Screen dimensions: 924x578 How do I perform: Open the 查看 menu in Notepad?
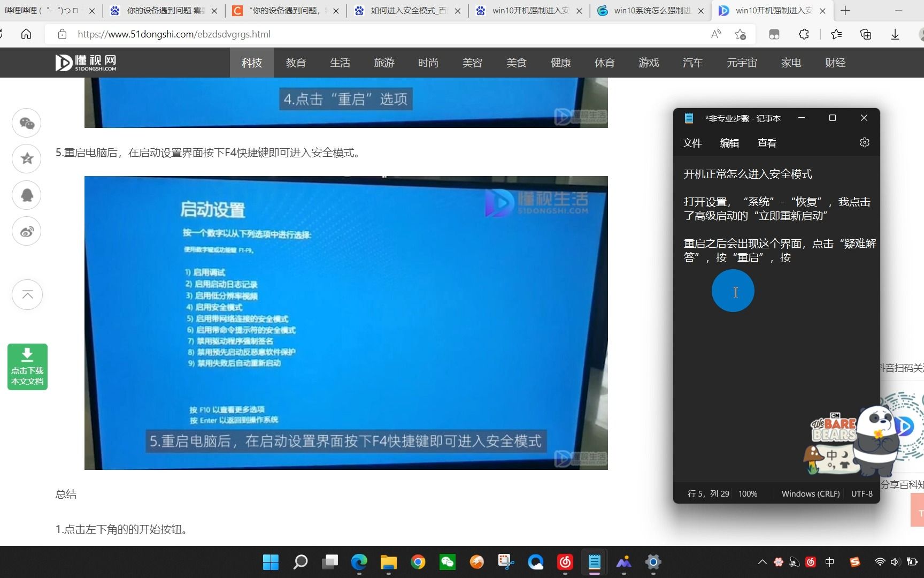tap(767, 143)
